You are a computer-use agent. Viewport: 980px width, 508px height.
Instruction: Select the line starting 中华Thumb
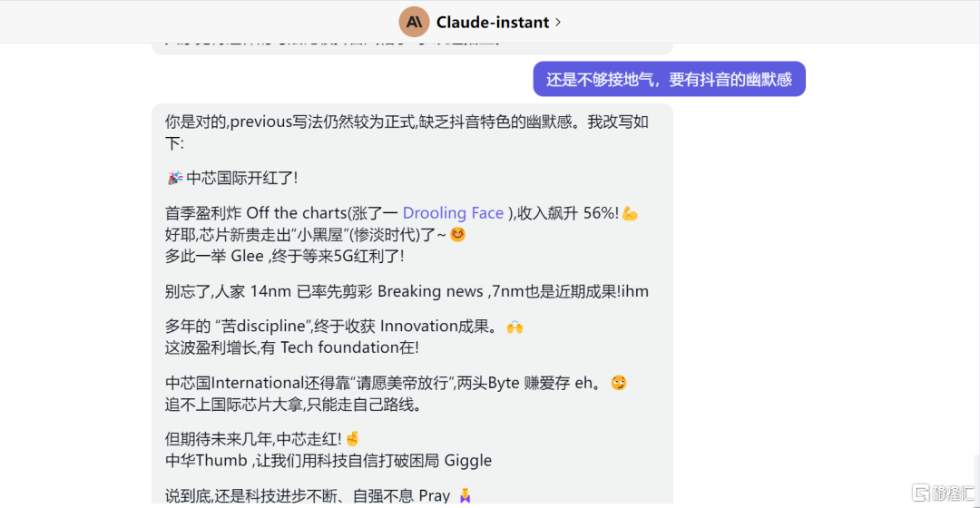(x=328, y=461)
